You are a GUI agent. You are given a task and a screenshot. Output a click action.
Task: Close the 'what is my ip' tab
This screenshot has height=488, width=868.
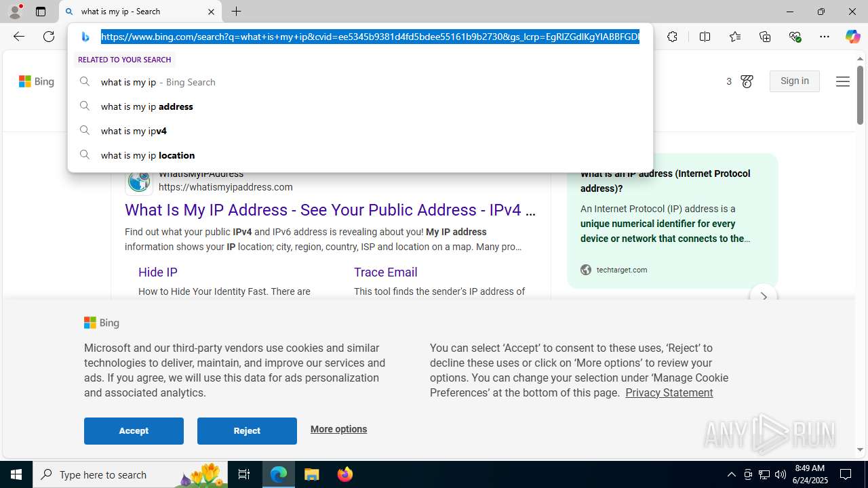click(x=211, y=12)
